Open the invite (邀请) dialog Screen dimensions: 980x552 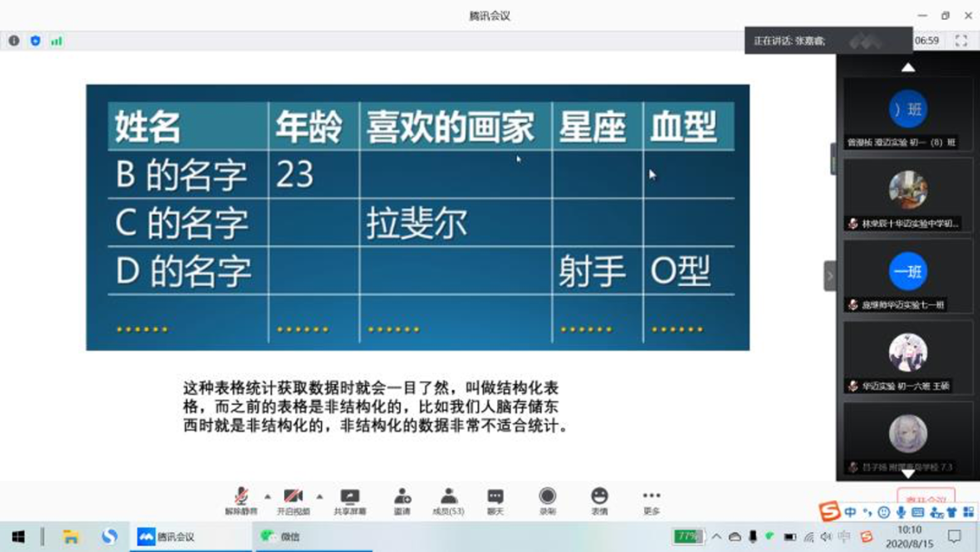pyautogui.click(x=402, y=500)
